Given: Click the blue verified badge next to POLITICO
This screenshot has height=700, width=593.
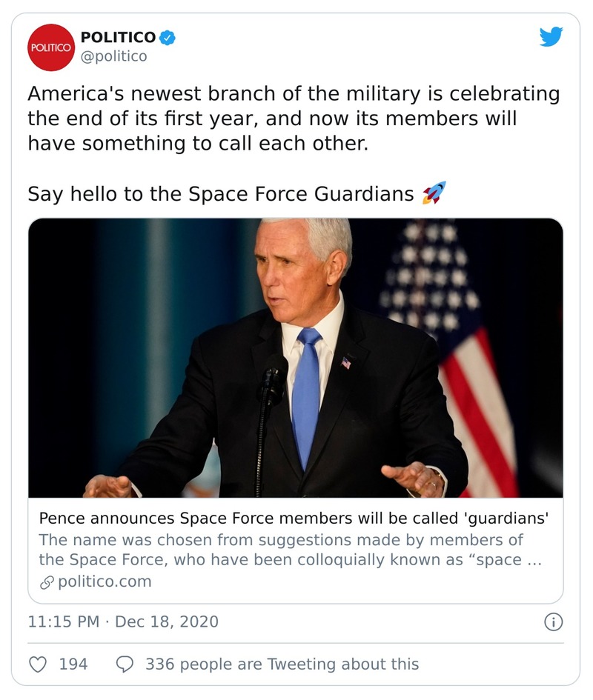Looking at the screenshot, I should pos(167,37).
